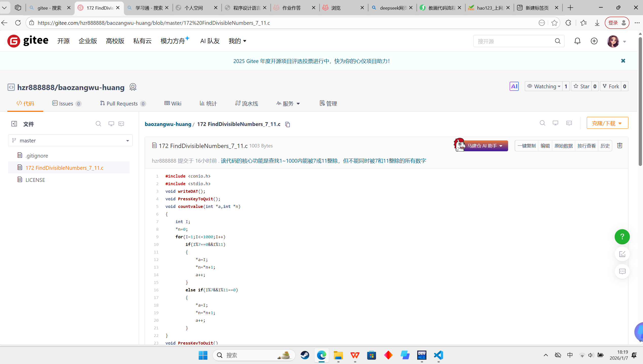Viewport: 643px width, 364px height.
Task: Click the delete file trash icon
Action: click(x=619, y=145)
